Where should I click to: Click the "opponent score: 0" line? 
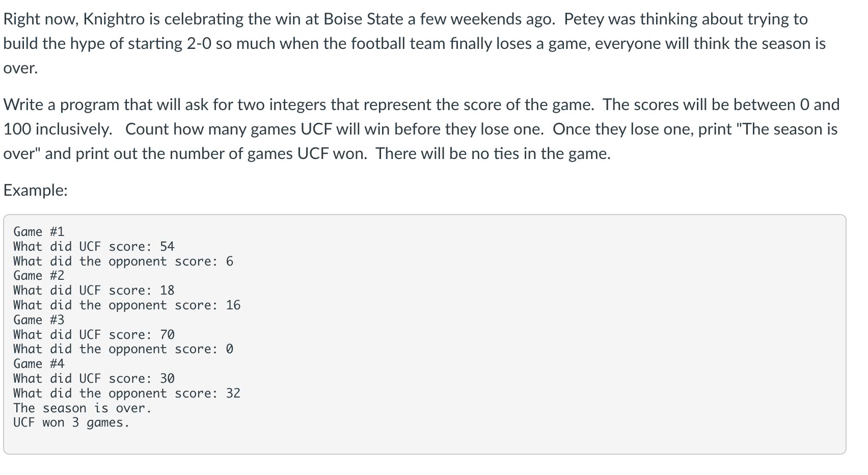171,349
